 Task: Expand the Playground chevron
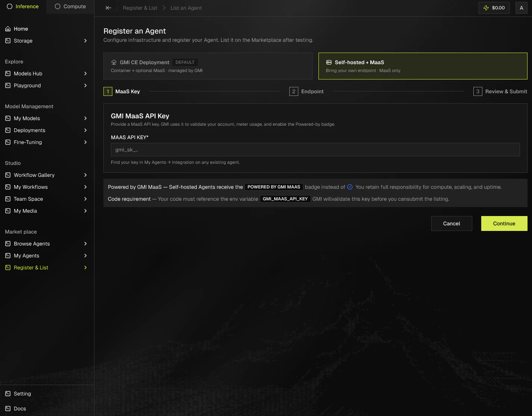[x=85, y=85]
